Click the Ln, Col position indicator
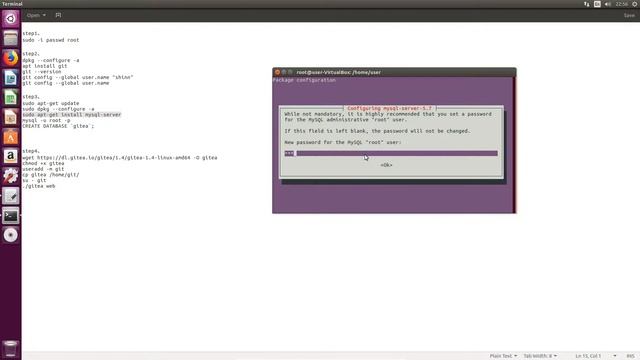Viewport: 640px width, 360px height. point(588,356)
